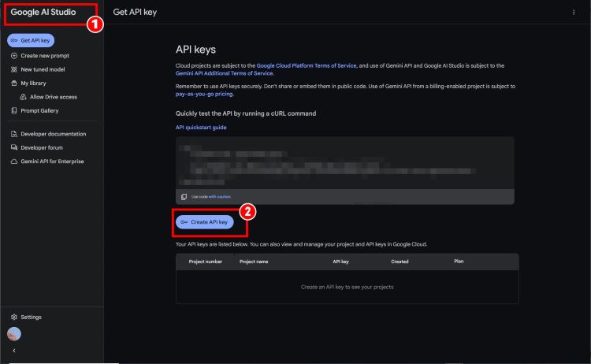591x364 pixels.
Task: Open the 'with caution' link under code block
Action: pyautogui.click(x=219, y=197)
